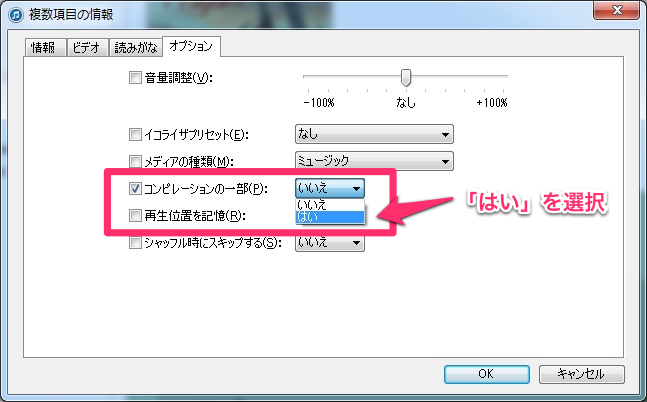
Task: Click the コンピレーションの一部 combo box showing いいえ
Action: click(x=330, y=189)
